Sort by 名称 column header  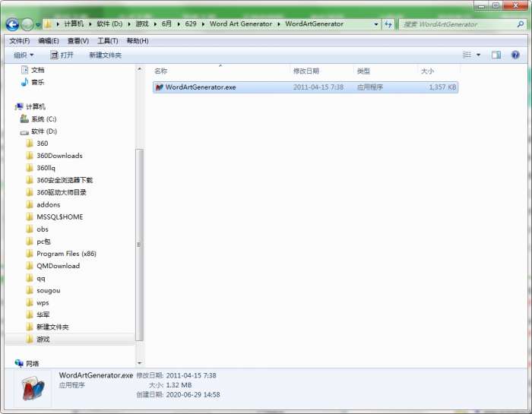[x=161, y=71]
